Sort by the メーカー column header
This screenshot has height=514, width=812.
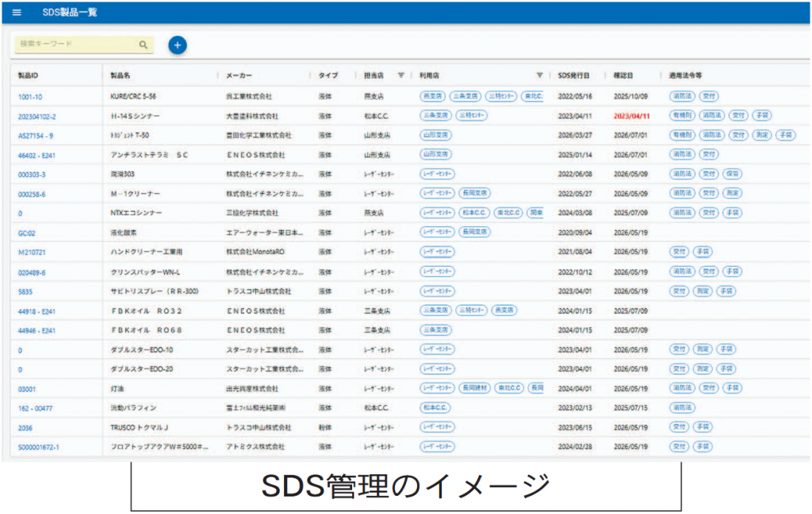(x=239, y=75)
